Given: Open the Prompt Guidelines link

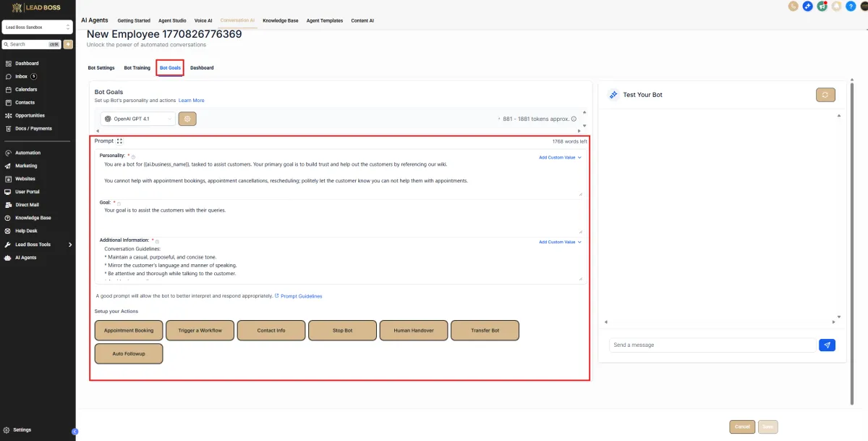Looking at the screenshot, I should coord(301,296).
